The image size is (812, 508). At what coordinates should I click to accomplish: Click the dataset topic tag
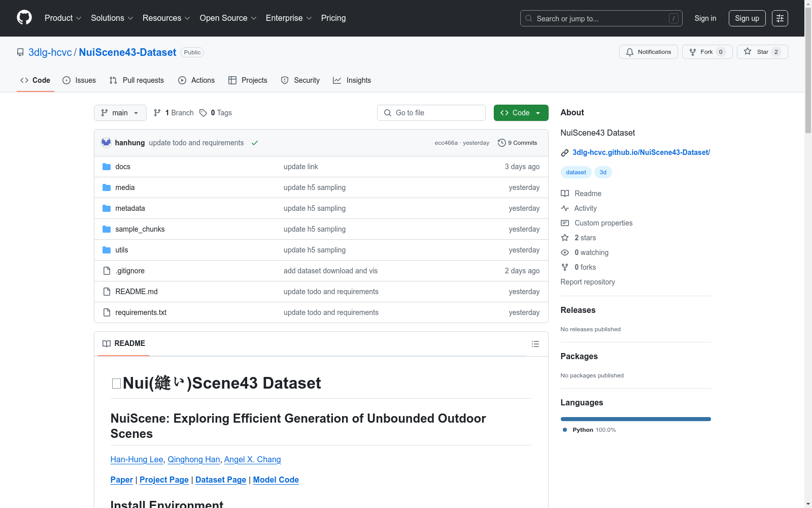(576, 172)
